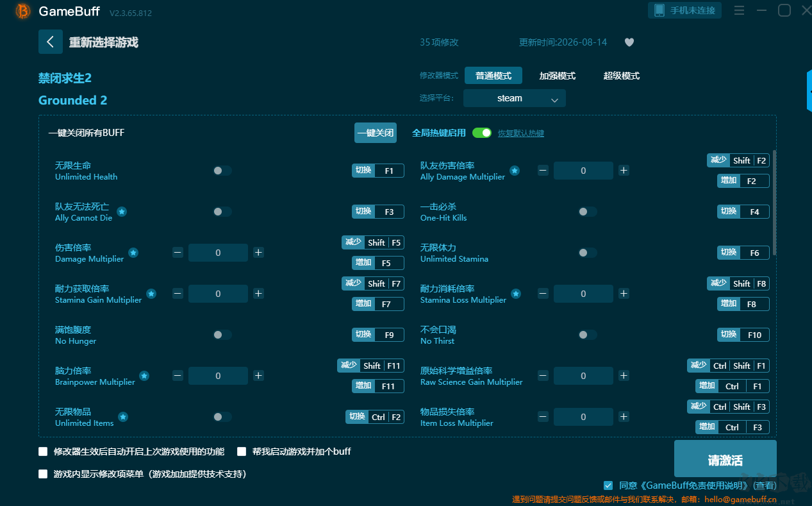The width and height of the screenshot is (812, 506).
Task: Click star icon beside Ally Damage Multiplier
Action: click(515, 171)
